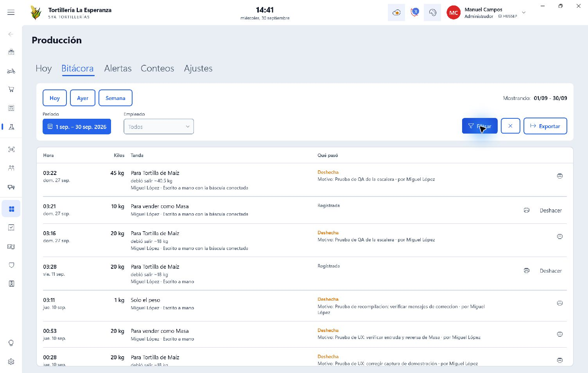Click the Tanda column header

[x=137, y=155]
